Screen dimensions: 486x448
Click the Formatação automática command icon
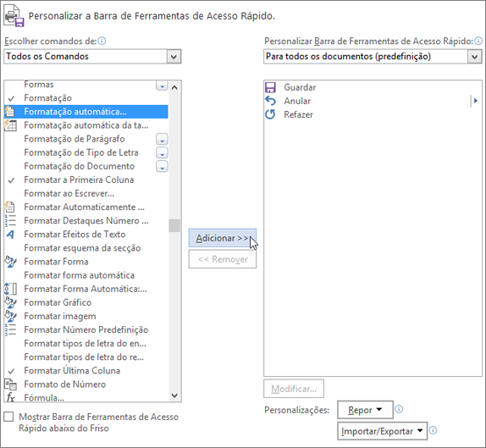[x=10, y=112]
